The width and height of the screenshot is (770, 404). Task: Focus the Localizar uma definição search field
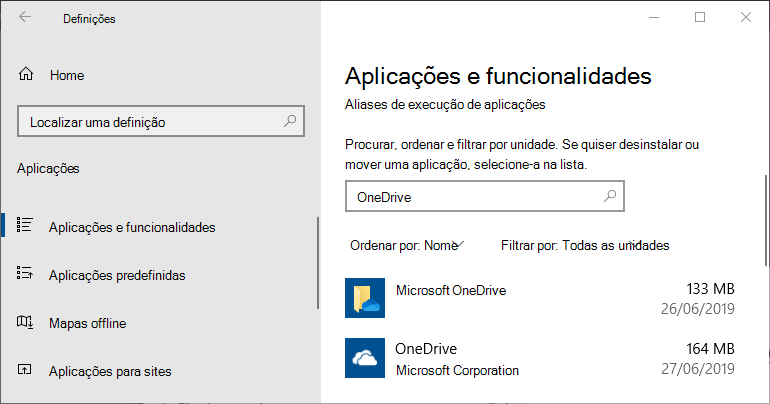[161, 121]
